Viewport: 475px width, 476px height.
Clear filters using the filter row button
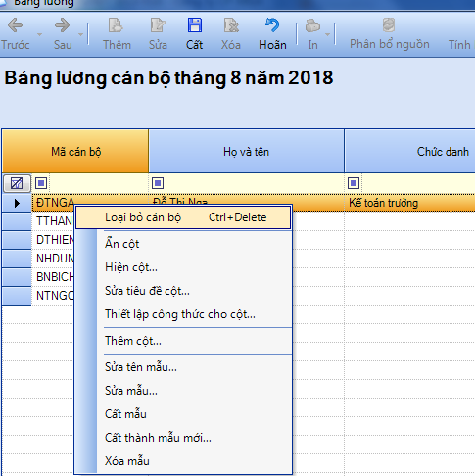(17, 183)
